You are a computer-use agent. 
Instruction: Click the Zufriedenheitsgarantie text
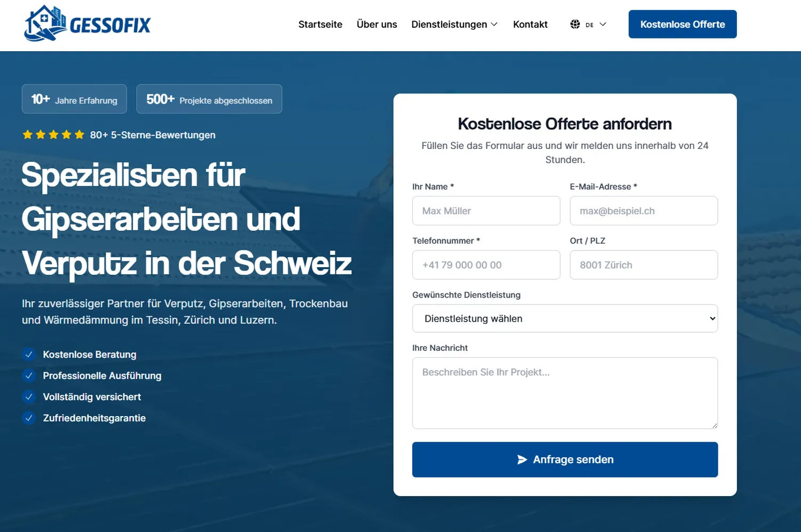tap(95, 418)
